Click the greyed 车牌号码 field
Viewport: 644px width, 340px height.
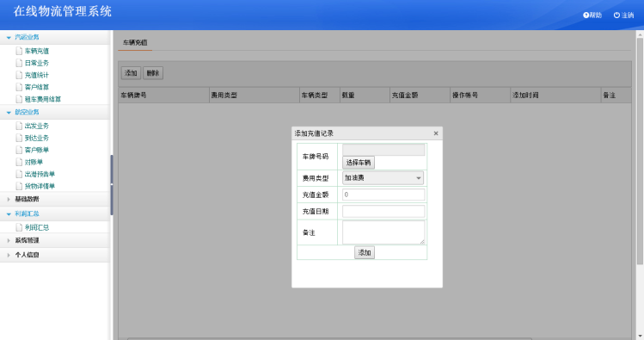tap(383, 150)
